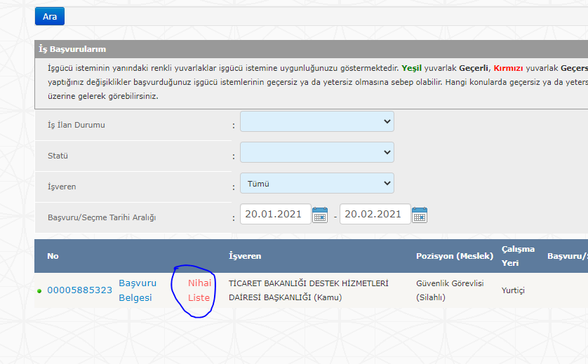588x364 pixels.
Task: Sort by the No column header
Action: point(53,256)
